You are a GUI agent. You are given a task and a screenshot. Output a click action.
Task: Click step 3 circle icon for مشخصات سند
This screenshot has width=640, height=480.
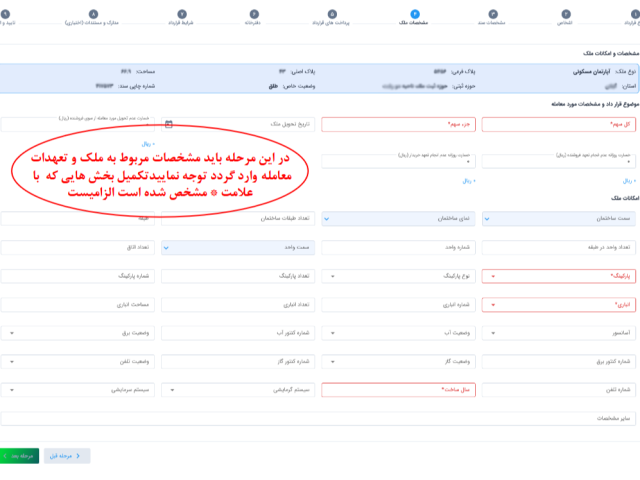493,13
